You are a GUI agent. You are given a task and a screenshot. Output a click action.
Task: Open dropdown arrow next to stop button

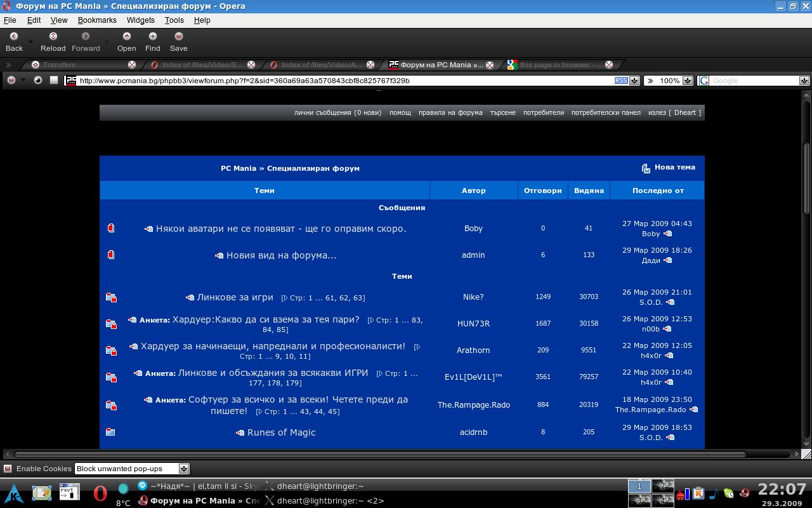click(23, 81)
